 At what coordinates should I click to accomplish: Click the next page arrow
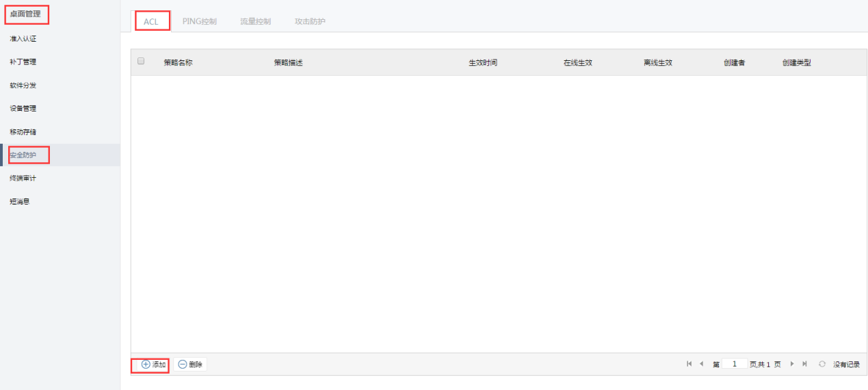(792, 364)
